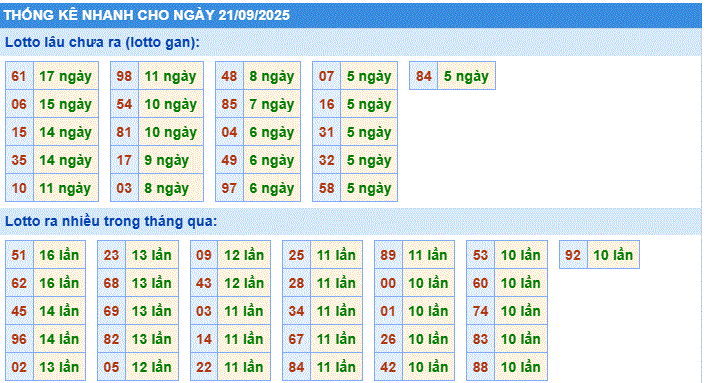
Task: Select number 05 showing 12 lần
Action: click(111, 366)
